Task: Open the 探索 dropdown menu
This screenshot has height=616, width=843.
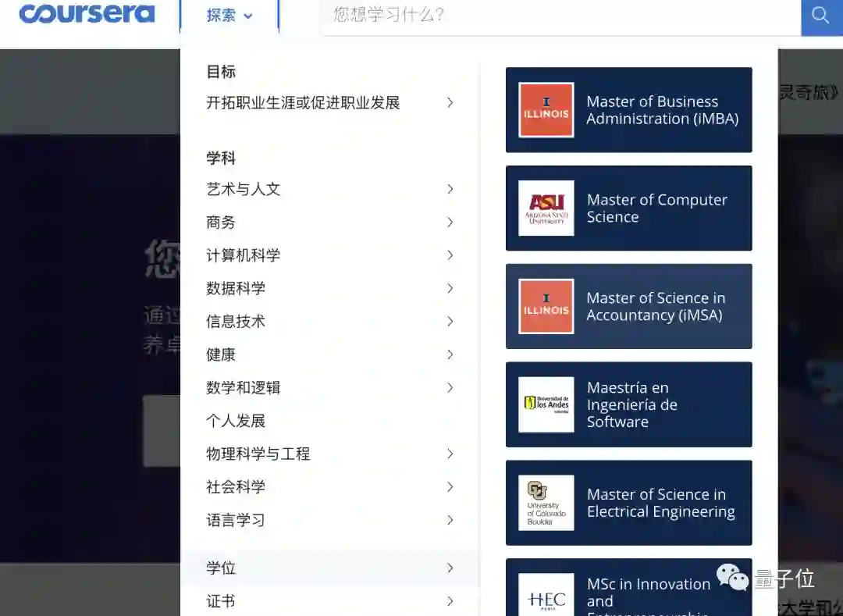Action: [229, 16]
